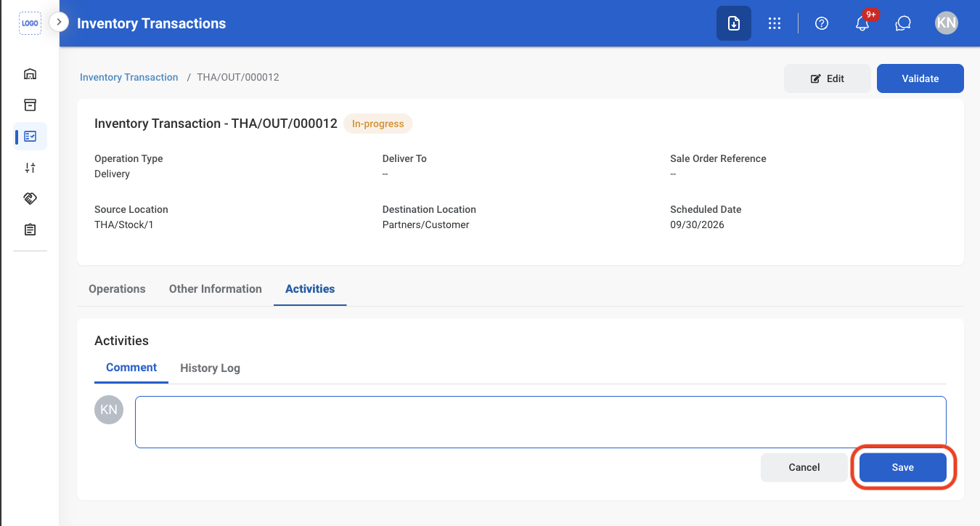This screenshot has width=980, height=526.
Task: Click the document download icon in header
Action: click(734, 23)
